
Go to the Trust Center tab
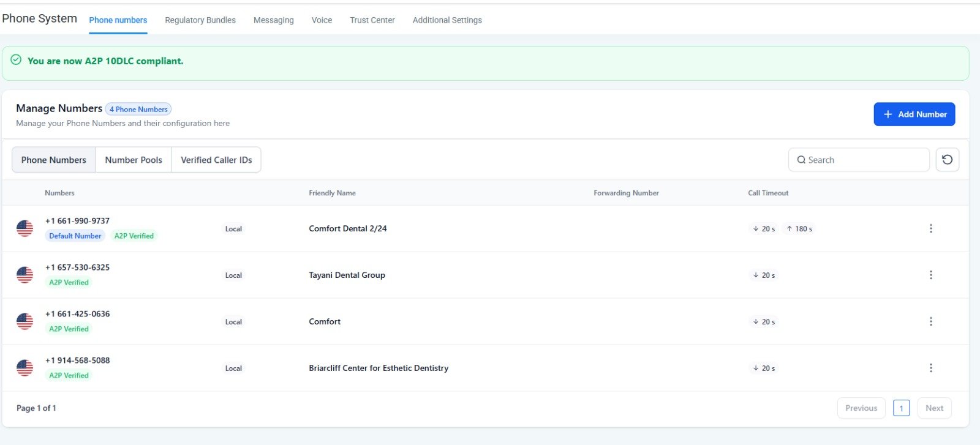372,20
